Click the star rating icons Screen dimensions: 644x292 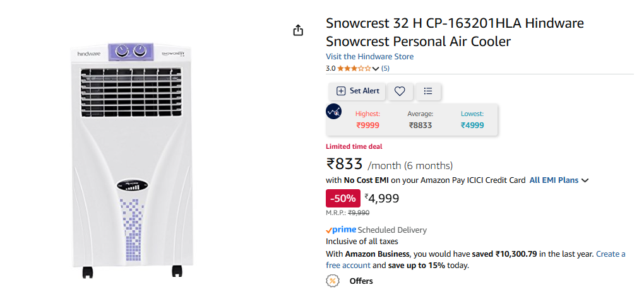point(354,69)
